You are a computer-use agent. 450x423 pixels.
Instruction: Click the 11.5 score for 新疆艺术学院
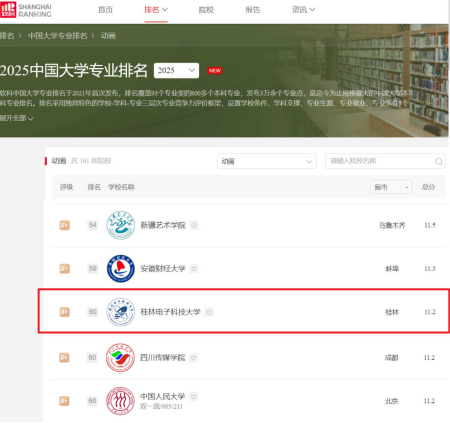point(430,225)
